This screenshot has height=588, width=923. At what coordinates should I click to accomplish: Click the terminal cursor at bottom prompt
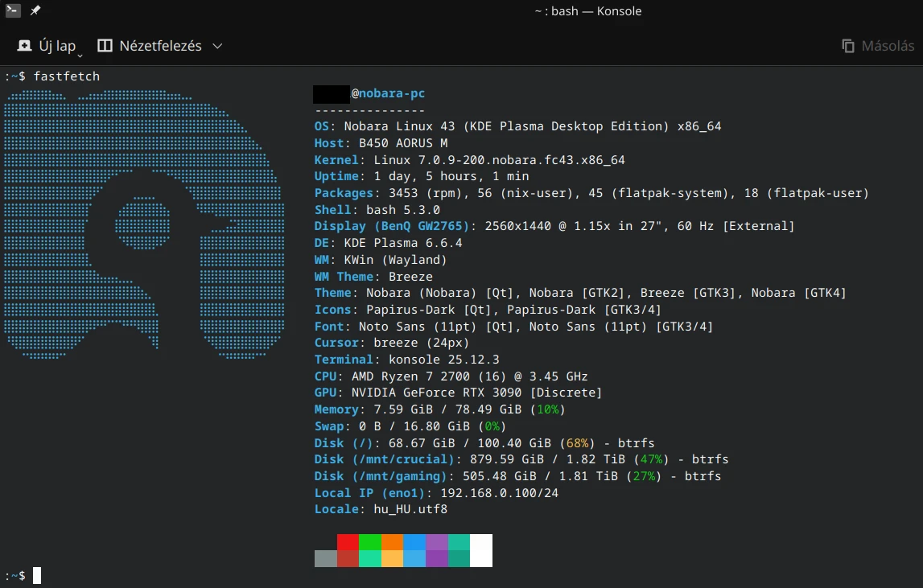pos(37,576)
